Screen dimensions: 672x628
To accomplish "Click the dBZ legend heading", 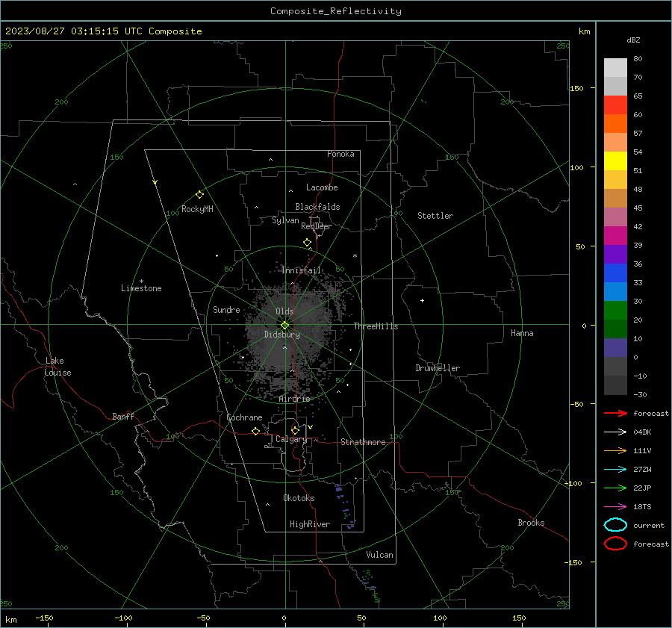I will (x=633, y=40).
